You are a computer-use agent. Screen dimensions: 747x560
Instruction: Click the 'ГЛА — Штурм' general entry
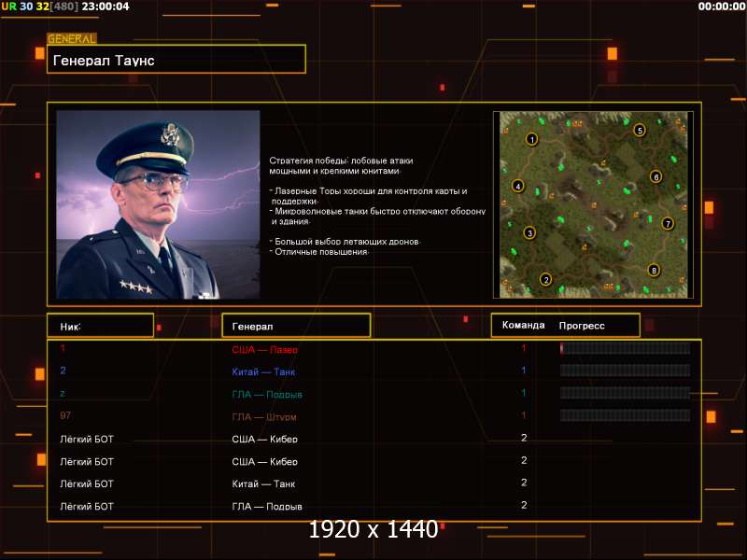click(x=266, y=416)
